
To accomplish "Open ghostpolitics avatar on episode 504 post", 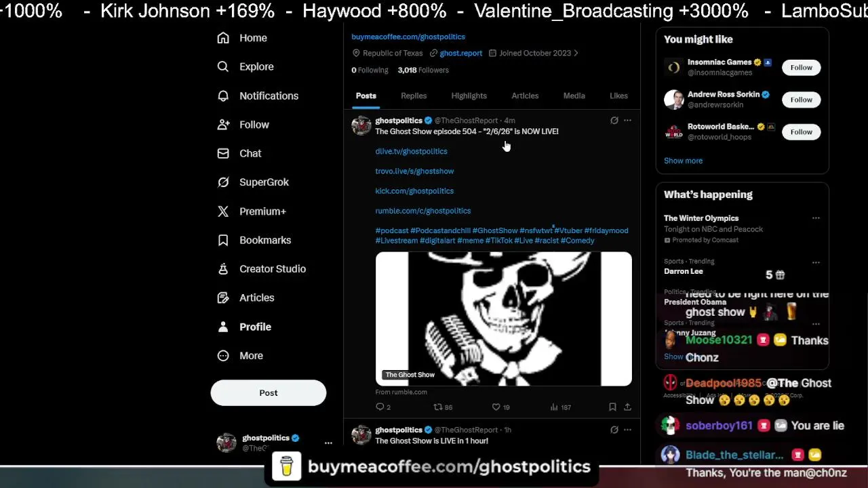I will [x=361, y=125].
